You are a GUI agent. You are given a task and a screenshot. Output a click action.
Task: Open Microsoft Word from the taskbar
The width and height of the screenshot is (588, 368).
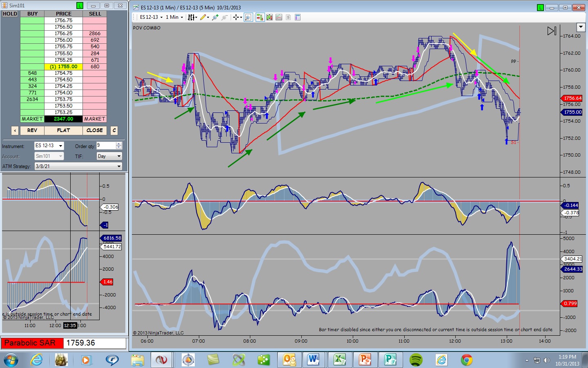tap(314, 360)
